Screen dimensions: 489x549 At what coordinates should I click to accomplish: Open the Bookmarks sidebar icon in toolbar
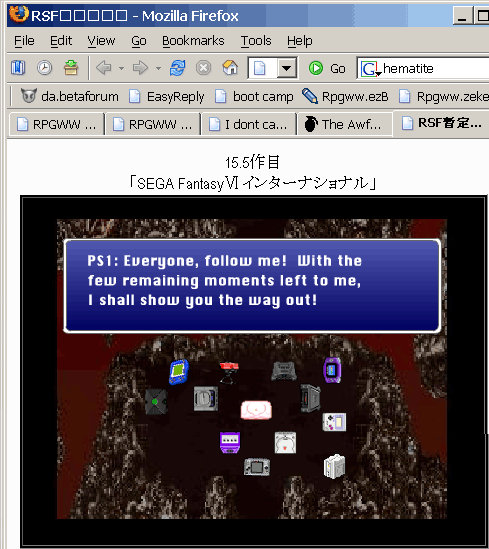coord(18,68)
